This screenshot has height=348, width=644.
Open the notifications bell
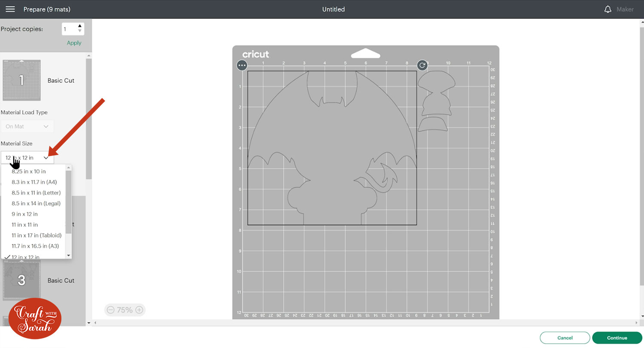pos(608,9)
